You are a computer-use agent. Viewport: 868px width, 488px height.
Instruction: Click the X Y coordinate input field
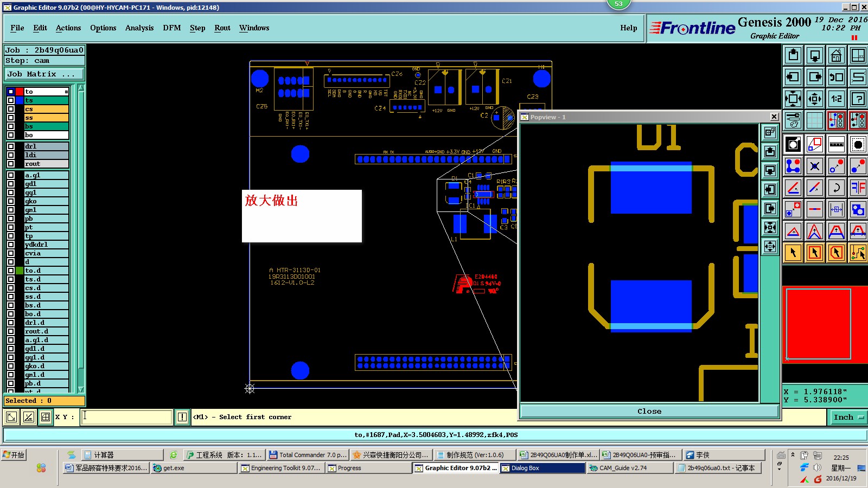126,417
